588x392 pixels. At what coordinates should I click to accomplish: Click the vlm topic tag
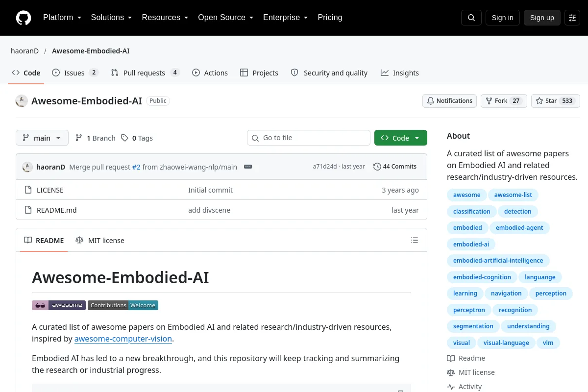(548, 343)
